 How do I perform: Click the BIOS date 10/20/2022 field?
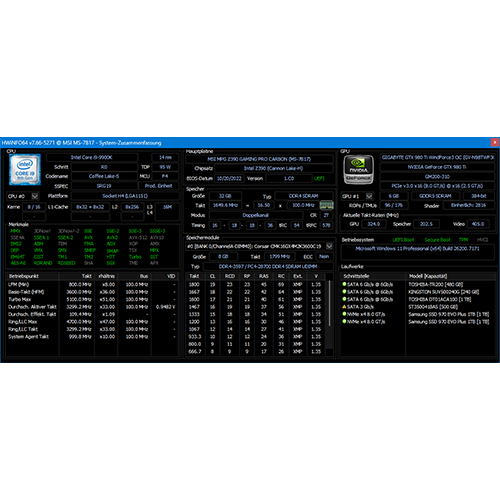coord(229,178)
